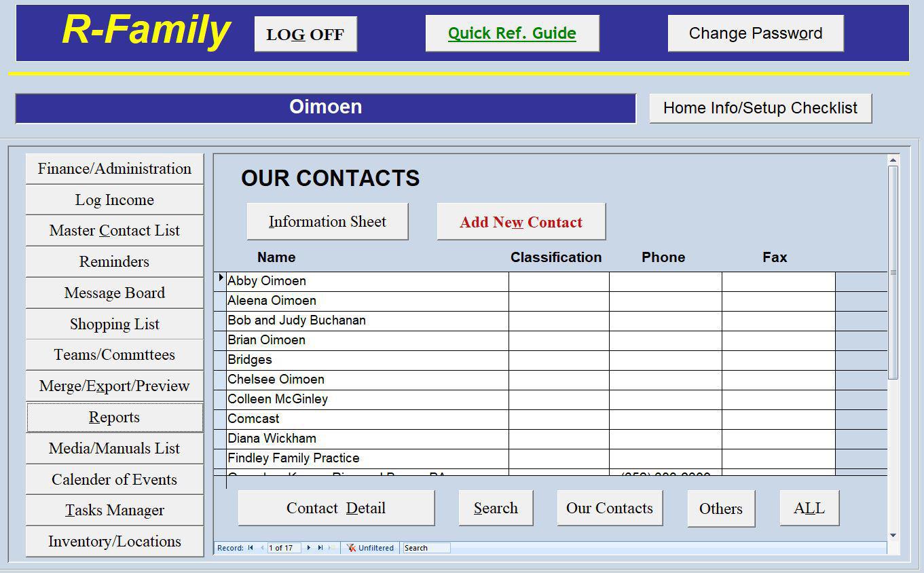Viewport: 924px width, 573px height.
Task: Select the Abby Oimoen row marker
Action: click(221, 281)
